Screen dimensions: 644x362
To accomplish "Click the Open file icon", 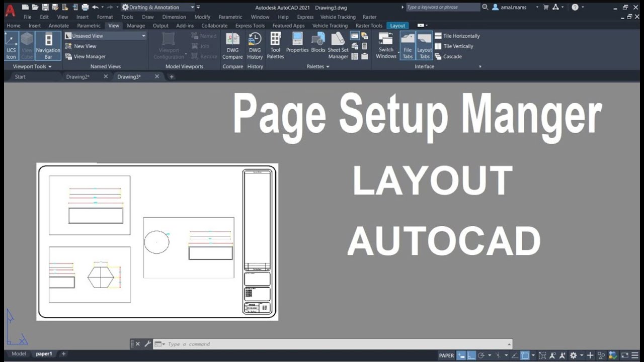I will point(35,8).
